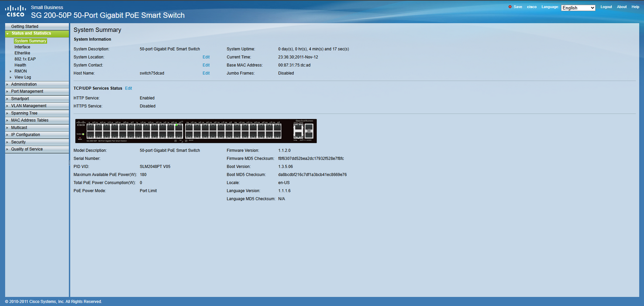The image size is (644, 306).
Task: Open the Help link
Action: (635, 7)
